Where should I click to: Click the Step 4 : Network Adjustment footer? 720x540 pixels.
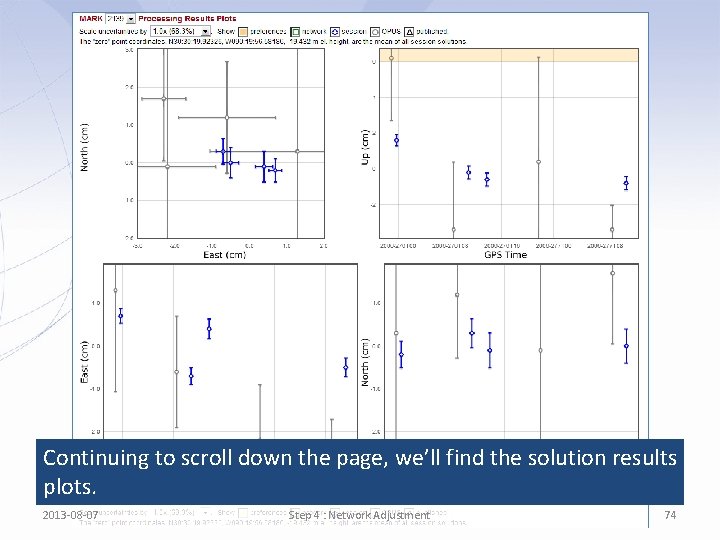click(359, 515)
